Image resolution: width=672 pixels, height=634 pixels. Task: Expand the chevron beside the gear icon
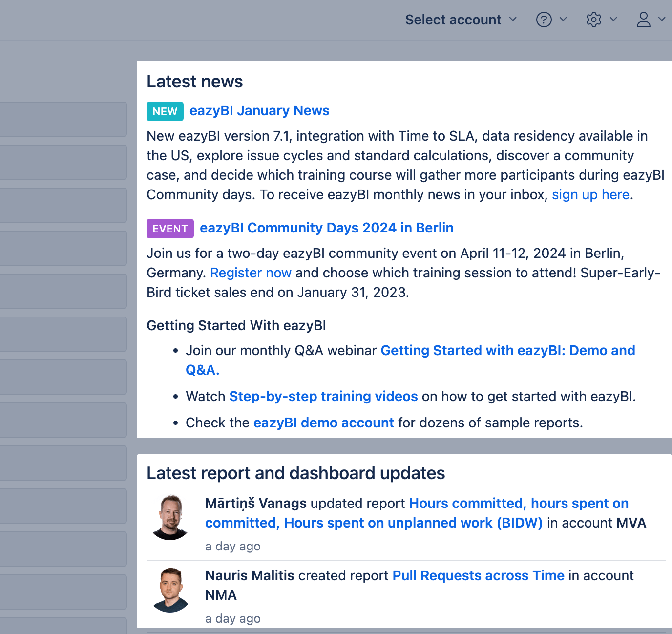(x=614, y=20)
